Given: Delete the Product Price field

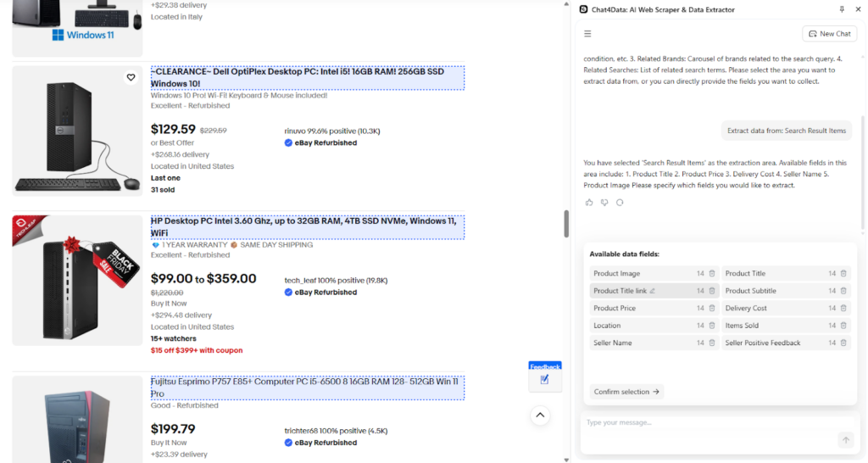Looking at the screenshot, I should click(712, 308).
